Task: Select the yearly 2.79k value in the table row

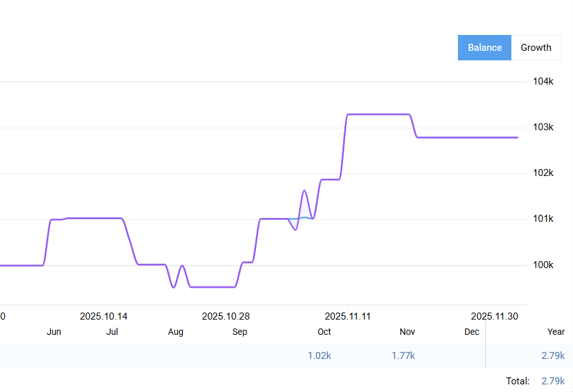Action: 553,356
